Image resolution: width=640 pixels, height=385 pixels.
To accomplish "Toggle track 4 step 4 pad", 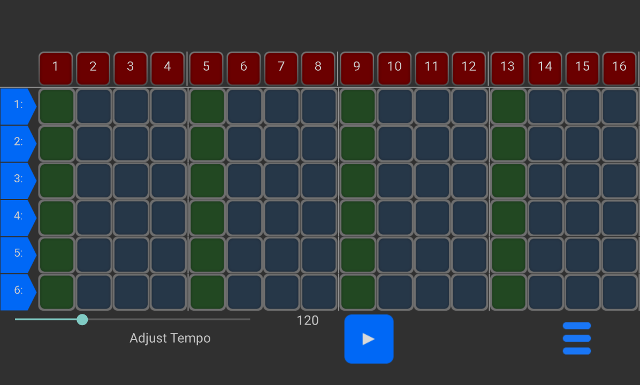I will click(168, 218).
